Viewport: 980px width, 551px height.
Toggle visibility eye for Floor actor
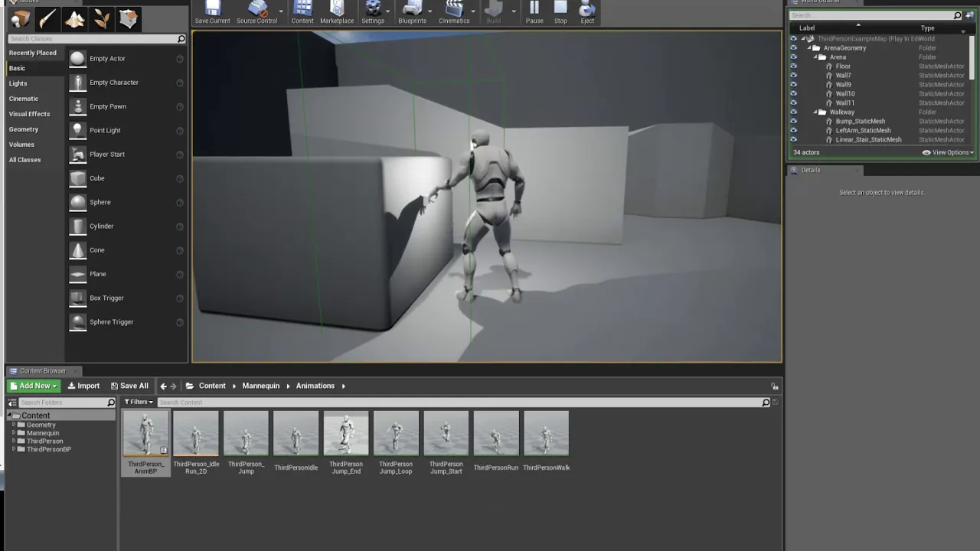[793, 67]
